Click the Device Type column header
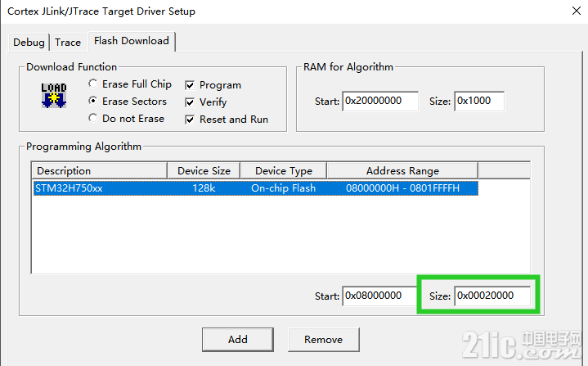Image resolution: width=588 pixels, height=366 pixels. [x=284, y=171]
